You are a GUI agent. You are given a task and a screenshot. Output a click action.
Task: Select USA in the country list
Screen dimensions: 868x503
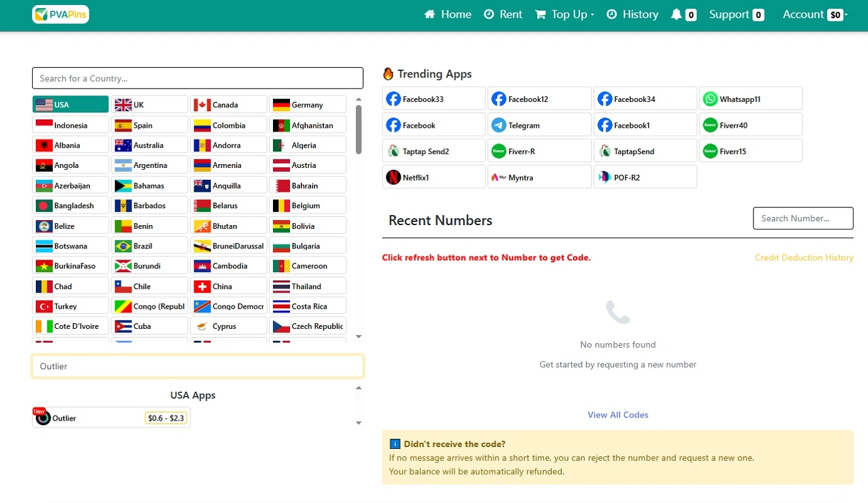tap(70, 104)
